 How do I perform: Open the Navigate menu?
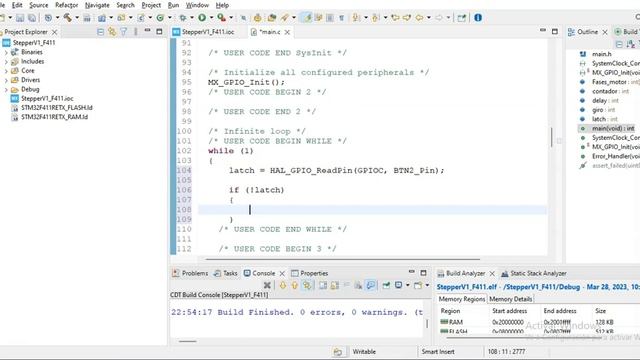[x=97, y=5]
